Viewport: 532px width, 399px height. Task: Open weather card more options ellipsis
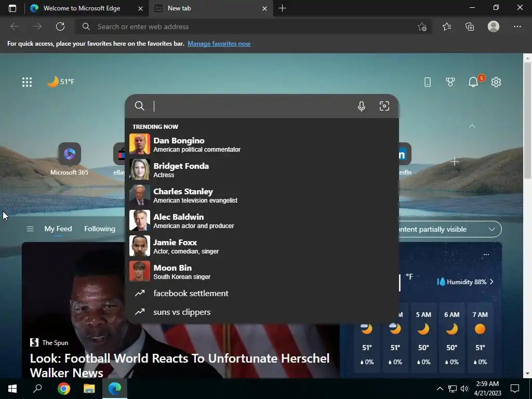[x=486, y=255]
